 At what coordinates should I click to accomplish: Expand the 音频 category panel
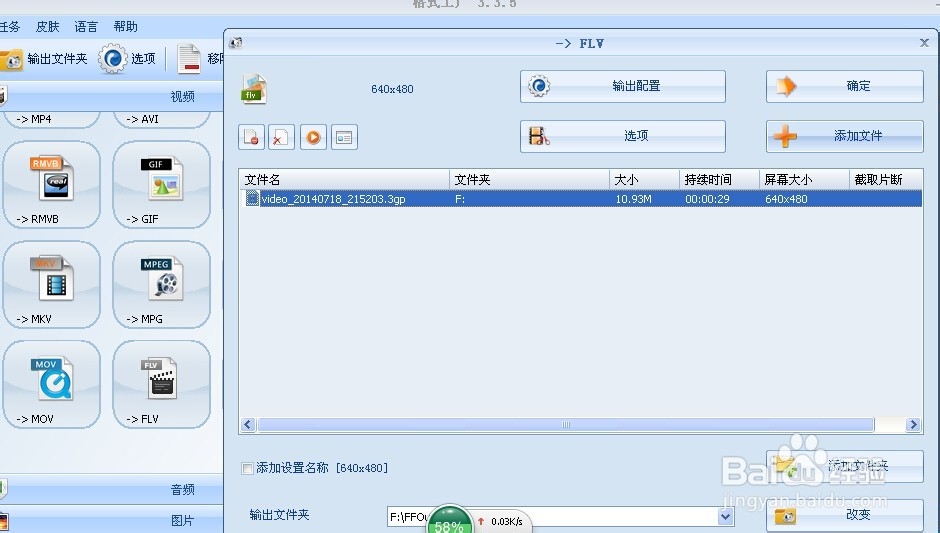point(112,489)
